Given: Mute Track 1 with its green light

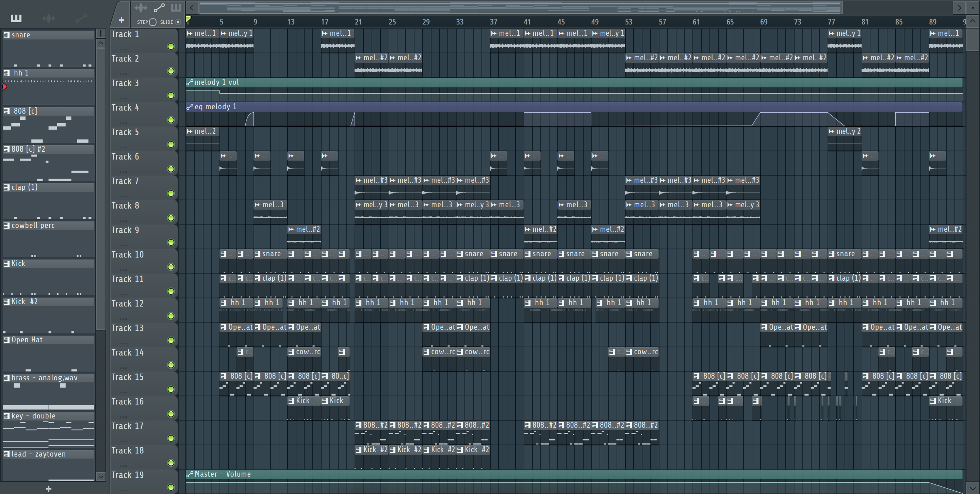Looking at the screenshot, I should (x=171, y=46).
